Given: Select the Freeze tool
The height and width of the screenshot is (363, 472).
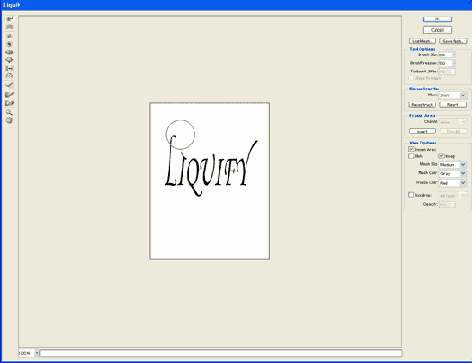Looking at the screenshot, I should pos(9,95).
